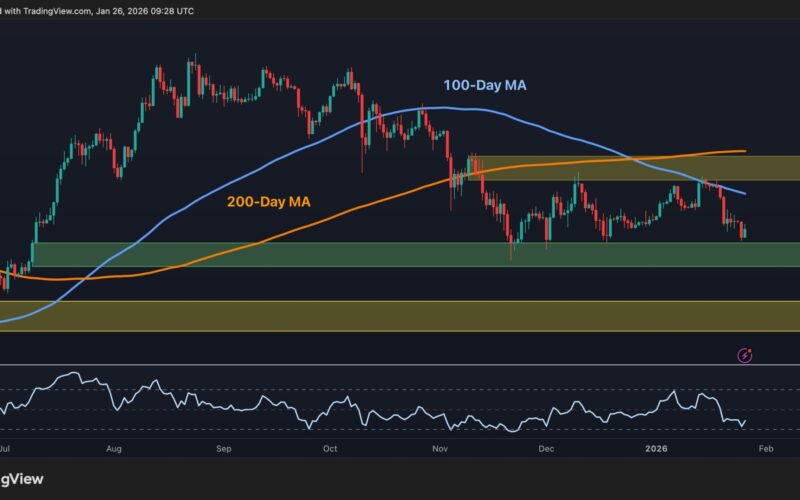Select the Oct label on time axis

point(331,450)
